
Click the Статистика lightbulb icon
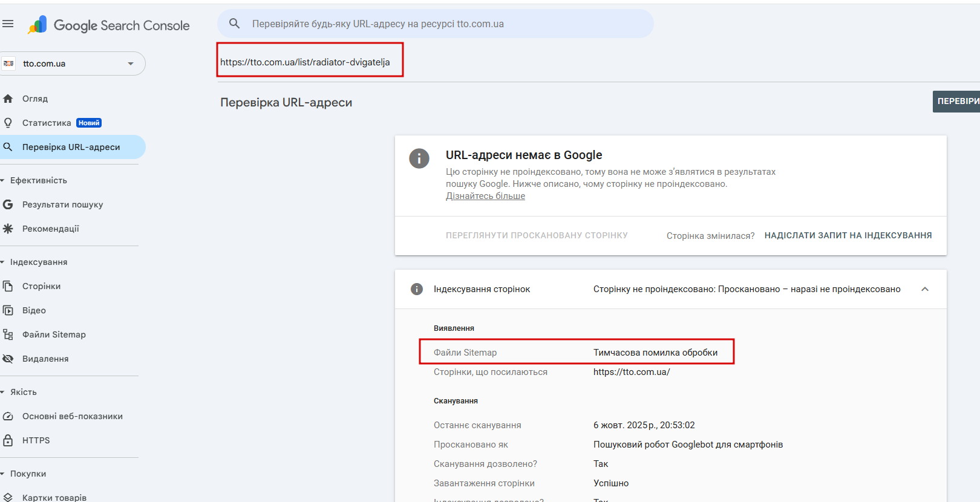click(x=8, y=123)
